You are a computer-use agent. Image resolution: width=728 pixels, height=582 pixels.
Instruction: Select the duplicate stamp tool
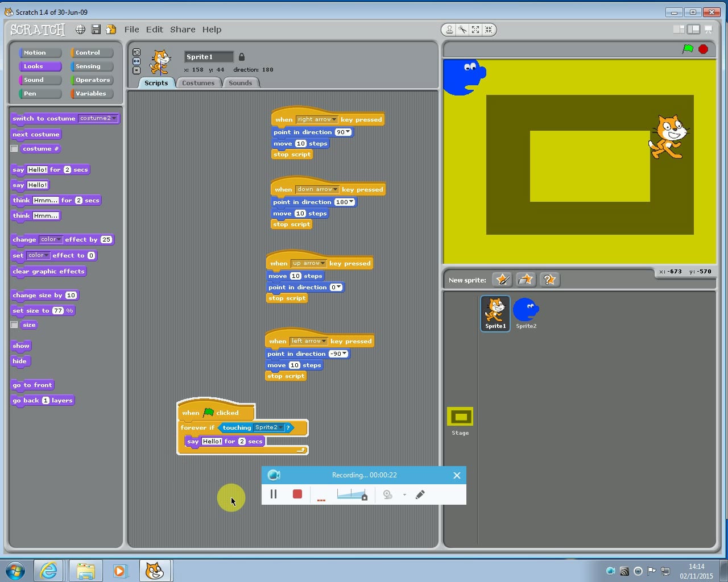tap(449, 30)
